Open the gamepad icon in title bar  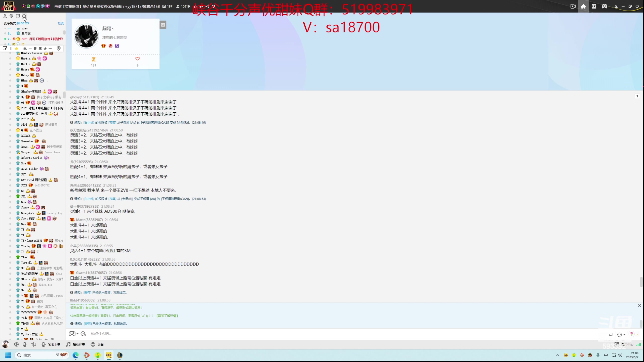click(605, 6)
